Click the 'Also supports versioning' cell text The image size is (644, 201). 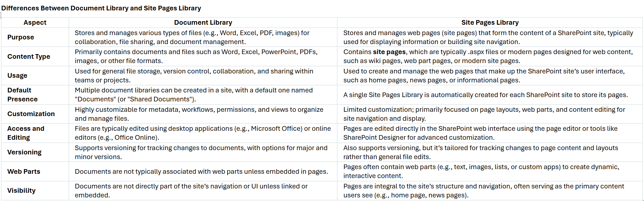480,152
